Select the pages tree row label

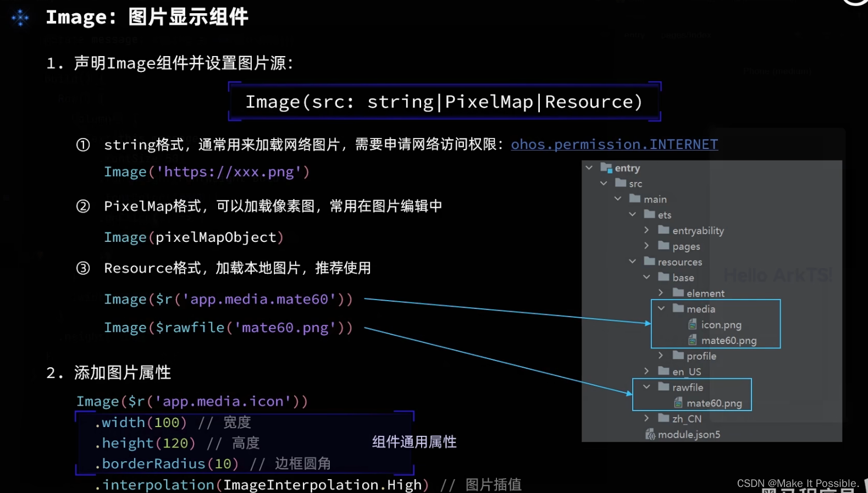point(686,247)
